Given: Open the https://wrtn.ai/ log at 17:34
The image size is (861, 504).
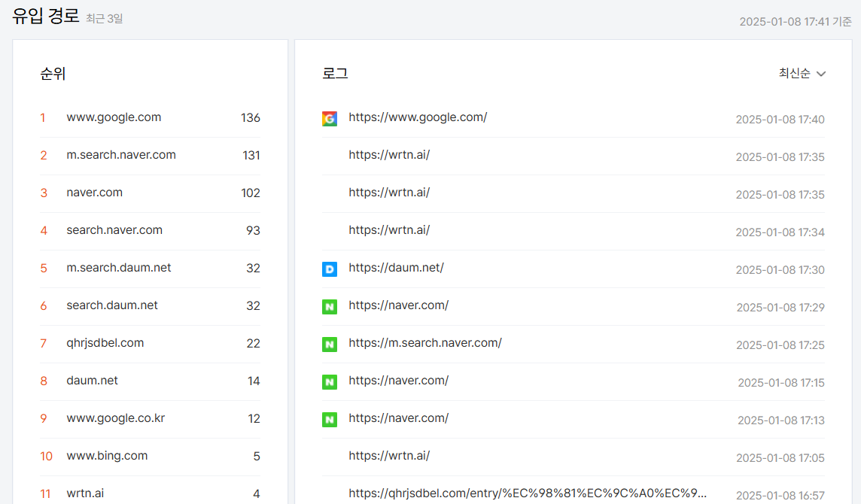Looking at the screenshot, I should click(x=389, y=229).
